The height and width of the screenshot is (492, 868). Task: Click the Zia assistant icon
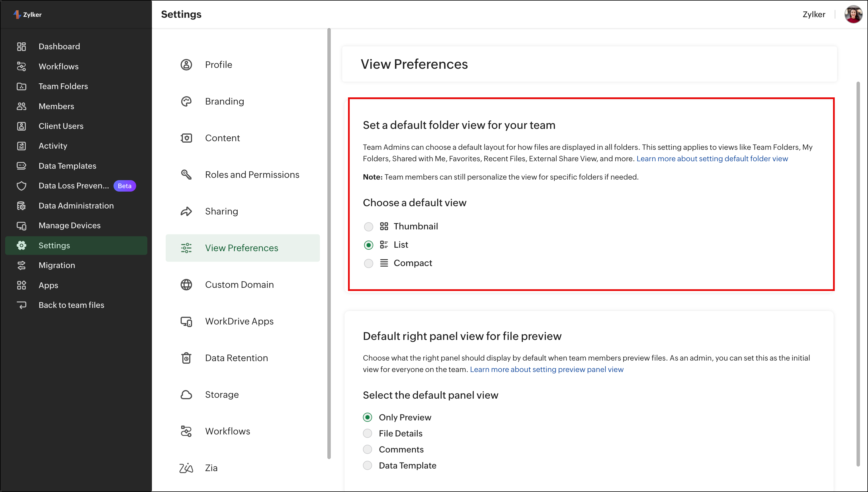tap(186, 468)
